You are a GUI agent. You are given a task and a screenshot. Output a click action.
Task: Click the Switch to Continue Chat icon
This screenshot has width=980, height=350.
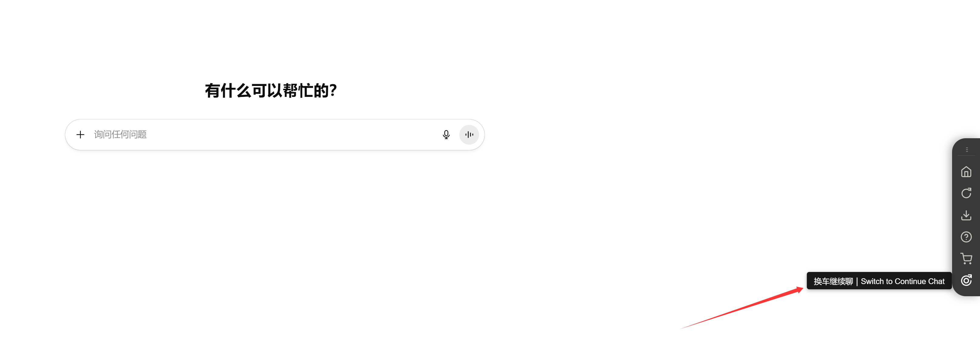tap(966, 280)
